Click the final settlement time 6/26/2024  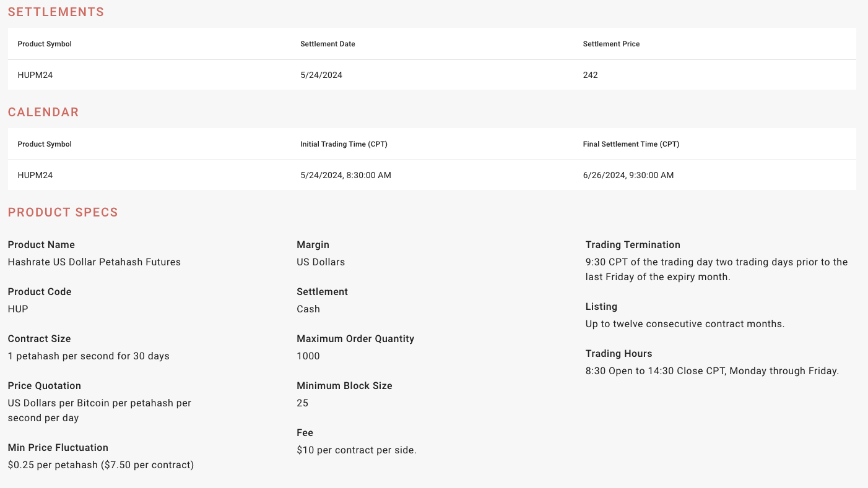(628, 175)
